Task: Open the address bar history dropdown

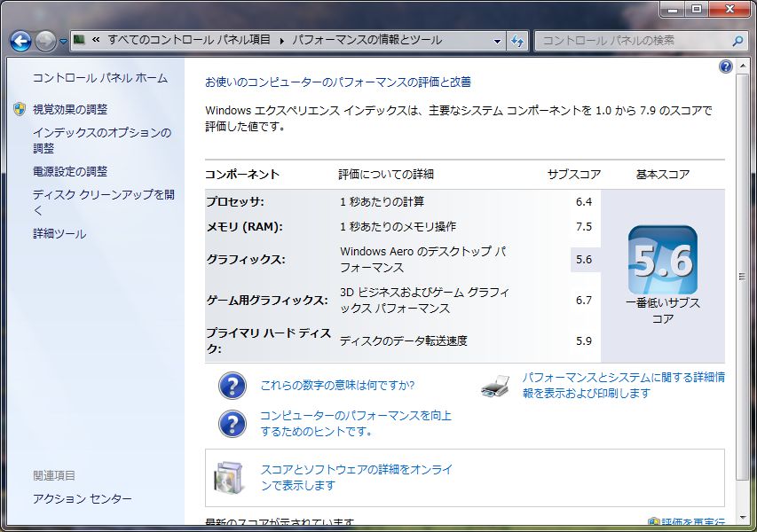Action: pos(497,41)
